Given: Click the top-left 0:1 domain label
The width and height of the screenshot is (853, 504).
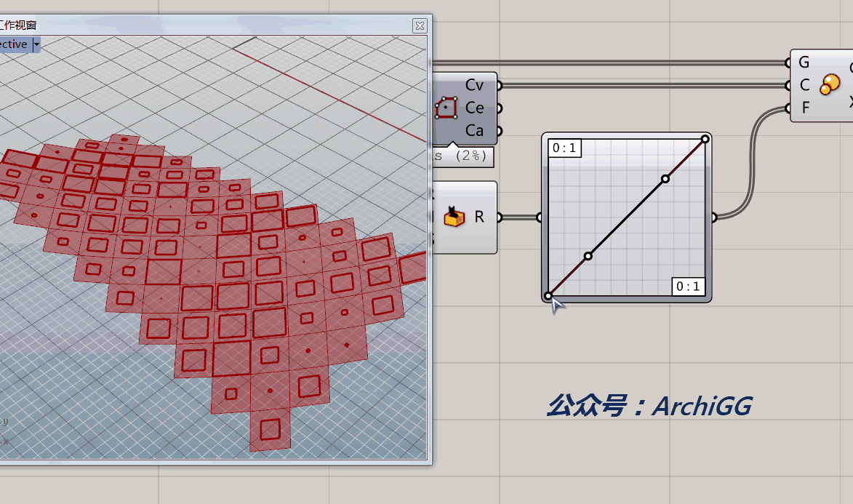Looking at the screenshot, I should coord(565,148).
